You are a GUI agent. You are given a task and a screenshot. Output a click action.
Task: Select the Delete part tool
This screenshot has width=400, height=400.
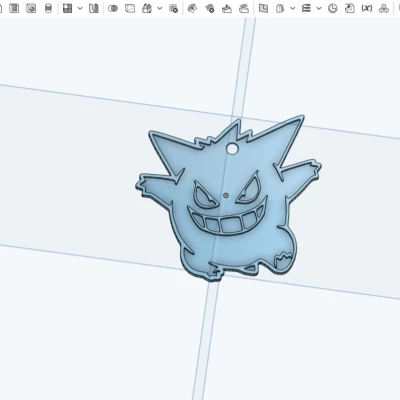(173, 8)
